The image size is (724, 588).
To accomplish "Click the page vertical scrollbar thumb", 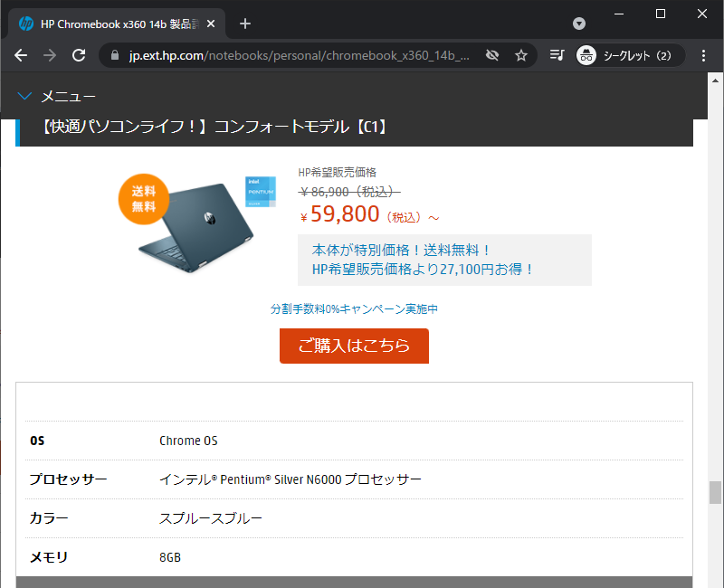I will click(x=715, y=492).
